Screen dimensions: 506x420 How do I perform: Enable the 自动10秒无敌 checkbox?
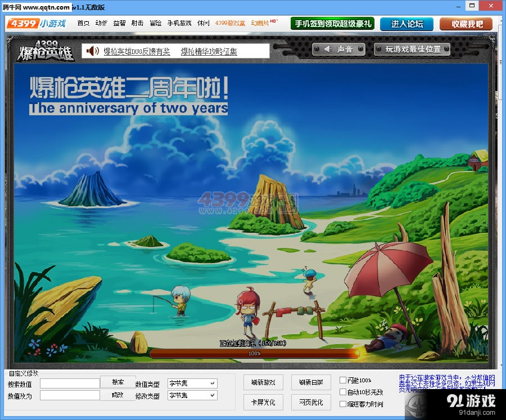[343, 392]
